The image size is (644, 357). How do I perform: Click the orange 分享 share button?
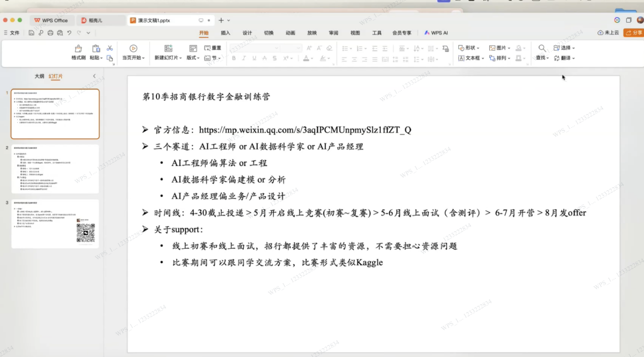[x=633, y=32]
